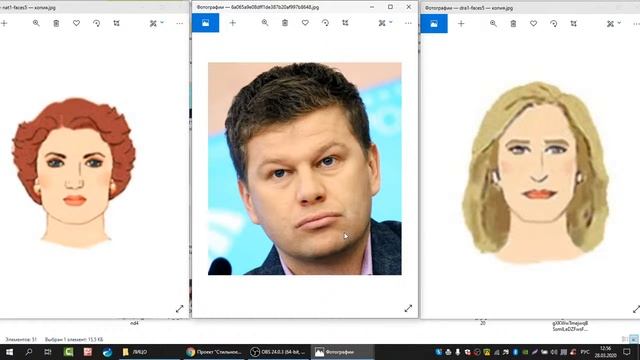This screenshot has width=640, height=360.
Task: Open Edit & Create in the middle window
Action: coord(382,23)
